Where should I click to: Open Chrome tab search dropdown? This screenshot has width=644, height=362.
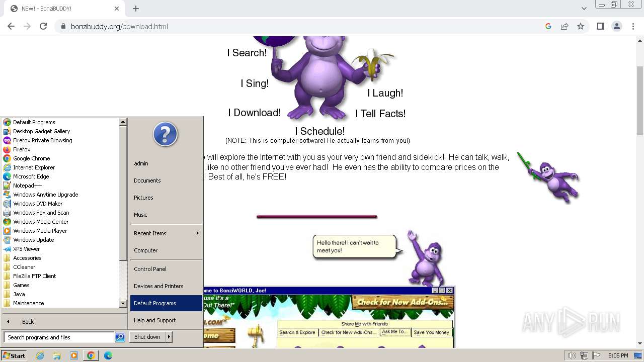(x=584, y=9)
